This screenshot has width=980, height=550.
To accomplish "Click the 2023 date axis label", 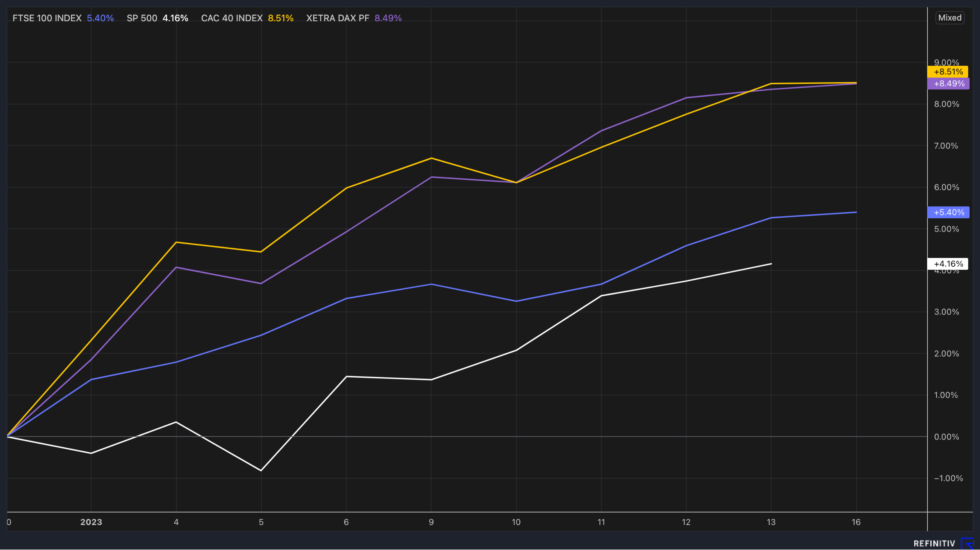I will pos(91,522).
